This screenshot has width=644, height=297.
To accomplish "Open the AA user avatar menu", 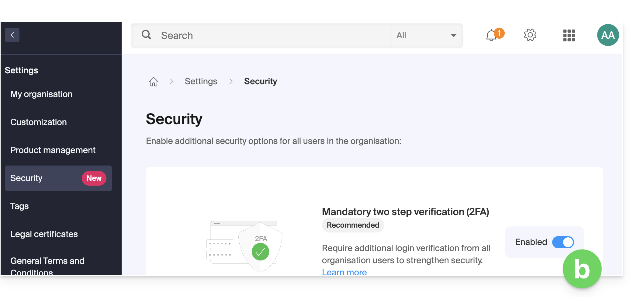I will tap(608, 35).
